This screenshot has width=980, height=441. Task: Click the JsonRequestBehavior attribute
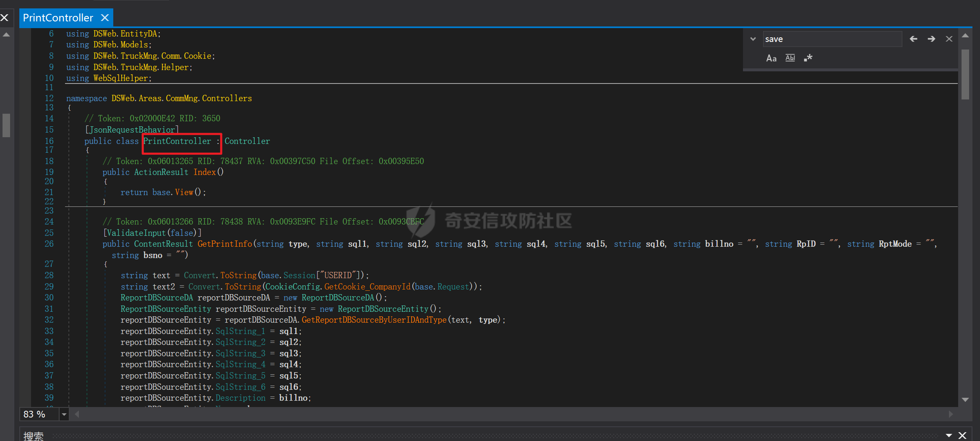[x=132, y=130]
